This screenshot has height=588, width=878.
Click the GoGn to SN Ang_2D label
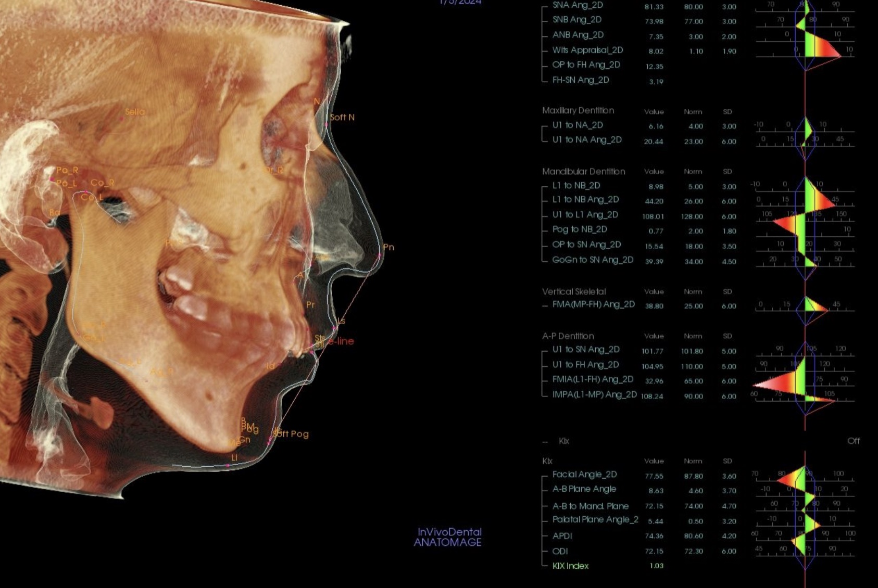tap(593, 260)
